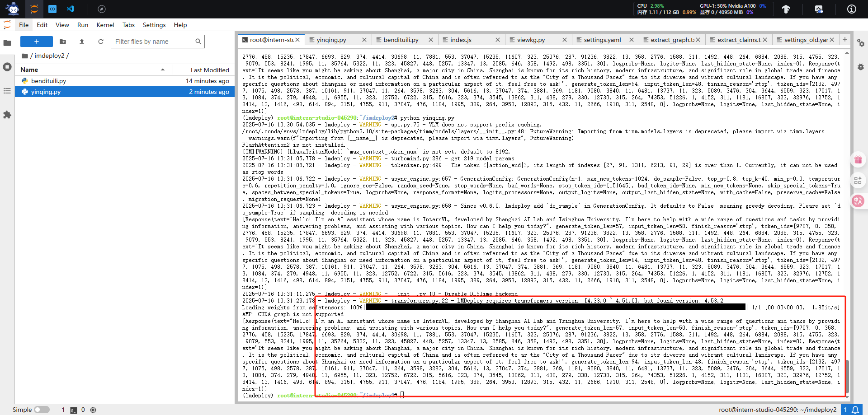Focus the Filter files by name field
Image resolution: width=868 pixels, height=415 pixels.
point(158,42)
